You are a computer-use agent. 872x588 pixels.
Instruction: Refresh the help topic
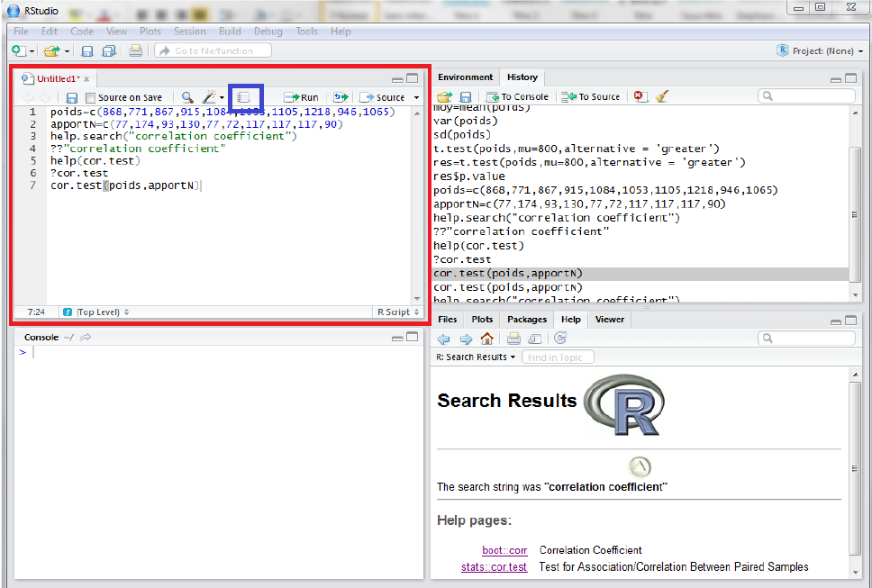560,338
